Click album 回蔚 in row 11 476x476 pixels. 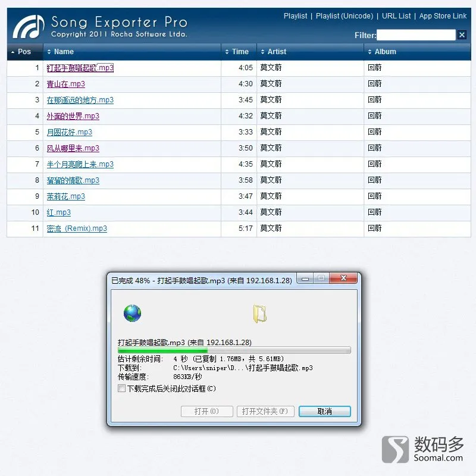coord(375,228)
